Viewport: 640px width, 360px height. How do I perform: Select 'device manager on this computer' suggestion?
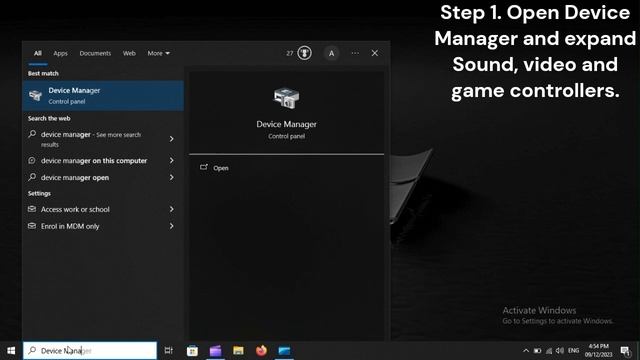click(x=94, y=160)
